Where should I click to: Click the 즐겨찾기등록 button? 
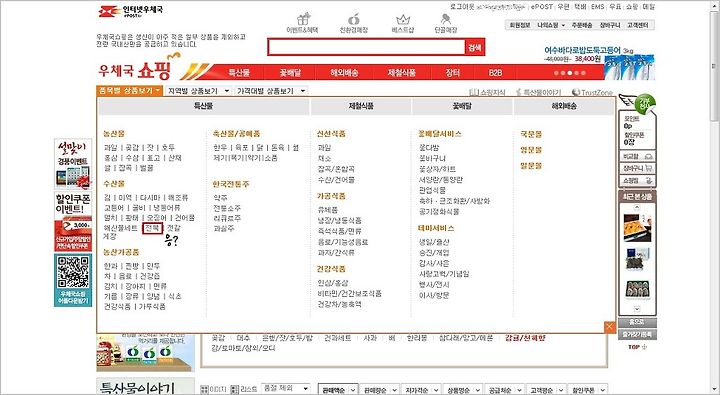pos(637,334)
